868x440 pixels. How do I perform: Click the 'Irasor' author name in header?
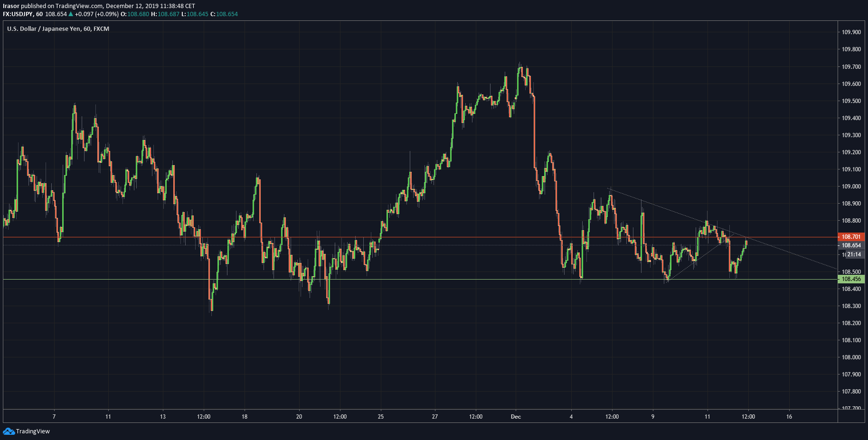[x=11, y=6]
